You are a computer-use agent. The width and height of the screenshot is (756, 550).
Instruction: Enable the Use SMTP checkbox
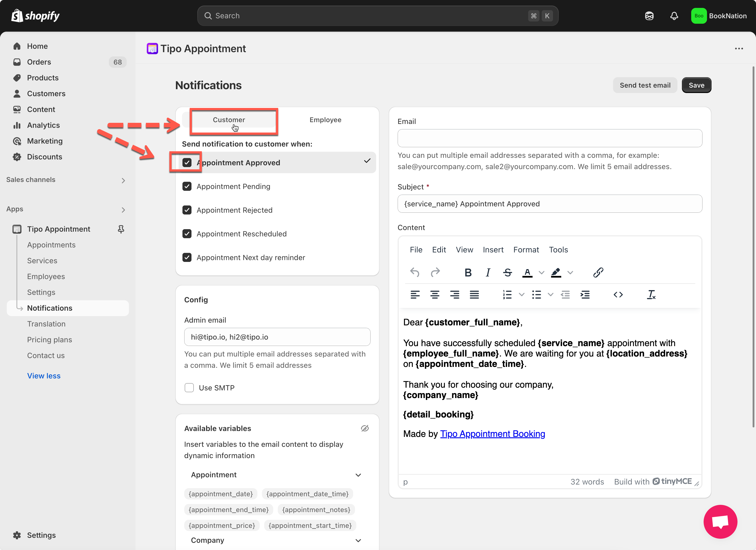(x=189, y=388)
